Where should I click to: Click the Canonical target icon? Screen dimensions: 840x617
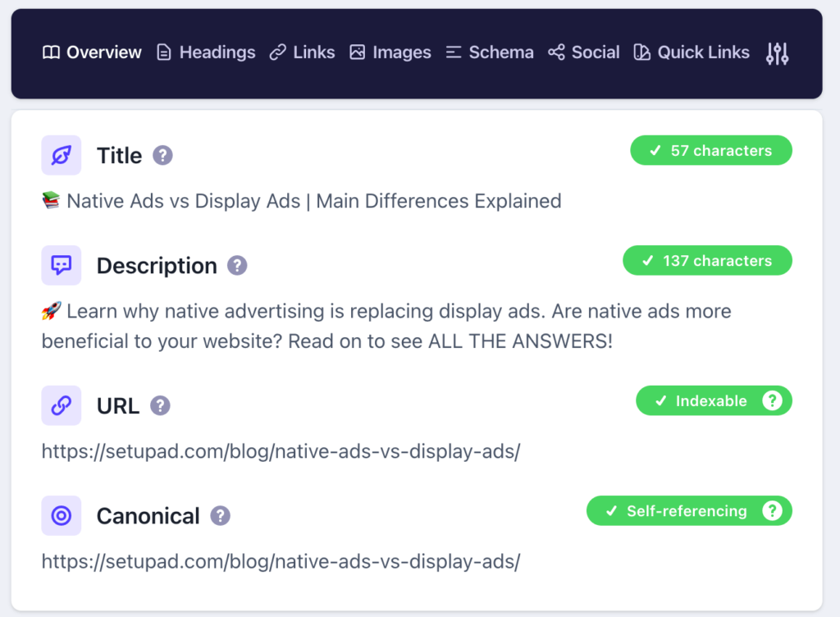(x=62, y=515)
